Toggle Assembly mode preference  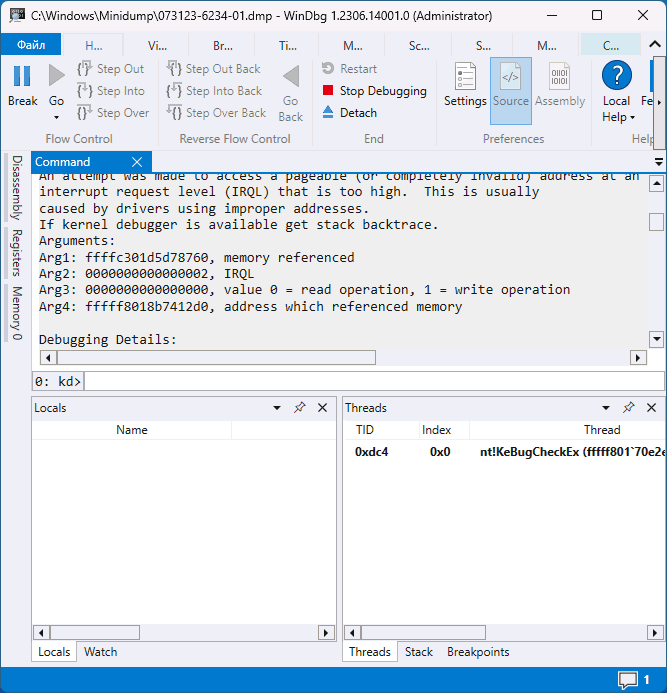tap(560, 85)
